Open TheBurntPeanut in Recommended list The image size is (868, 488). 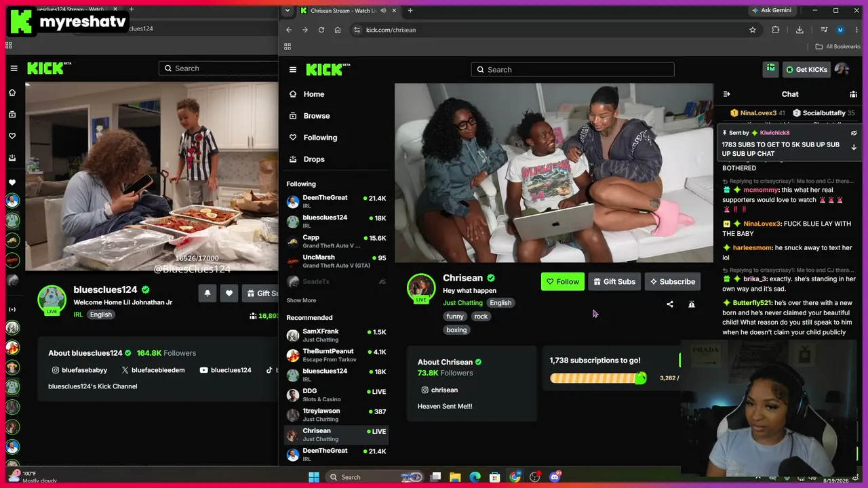[336, 355]
